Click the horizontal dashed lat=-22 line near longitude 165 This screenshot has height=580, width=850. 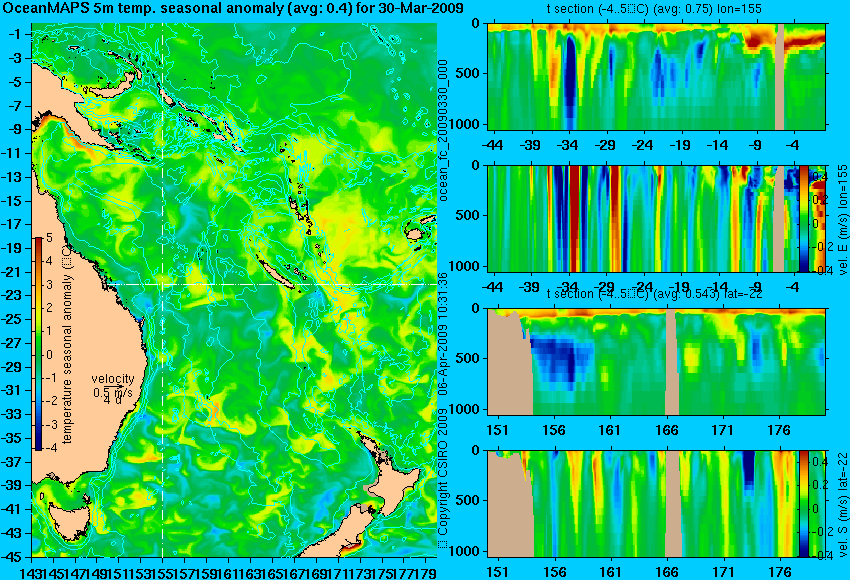(272, 284)
